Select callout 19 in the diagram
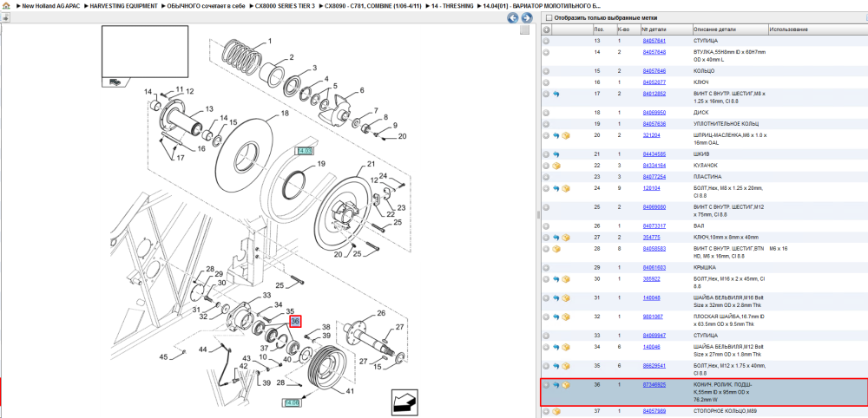This screenshot has height=418, width=868. (x=321, y=164)
